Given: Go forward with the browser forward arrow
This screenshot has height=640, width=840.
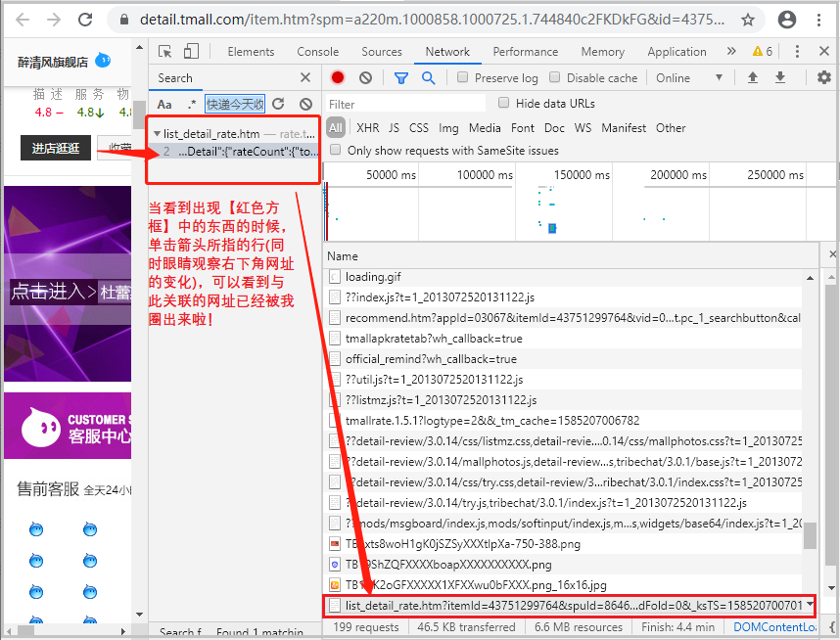Looking at the screenshot, I should click(54, 20).
